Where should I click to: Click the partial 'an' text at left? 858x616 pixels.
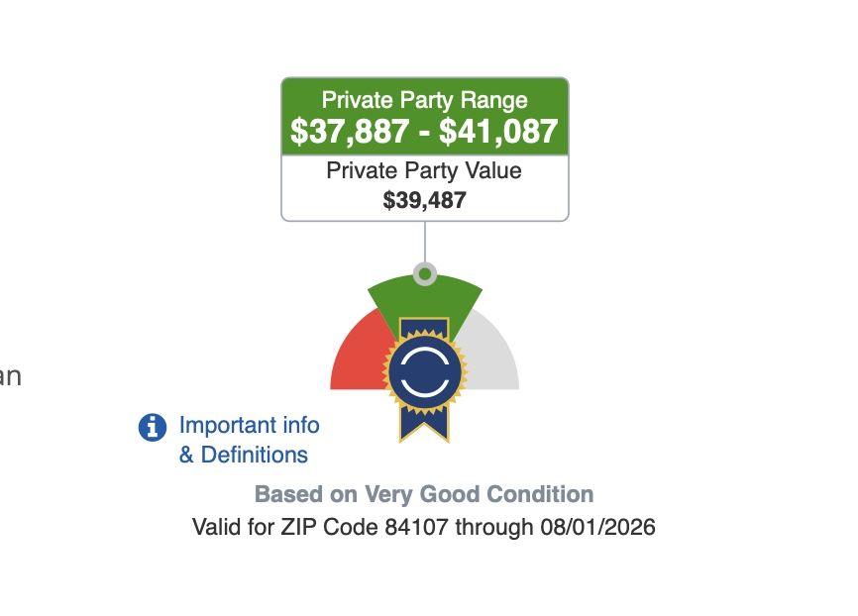coord(10,377)
